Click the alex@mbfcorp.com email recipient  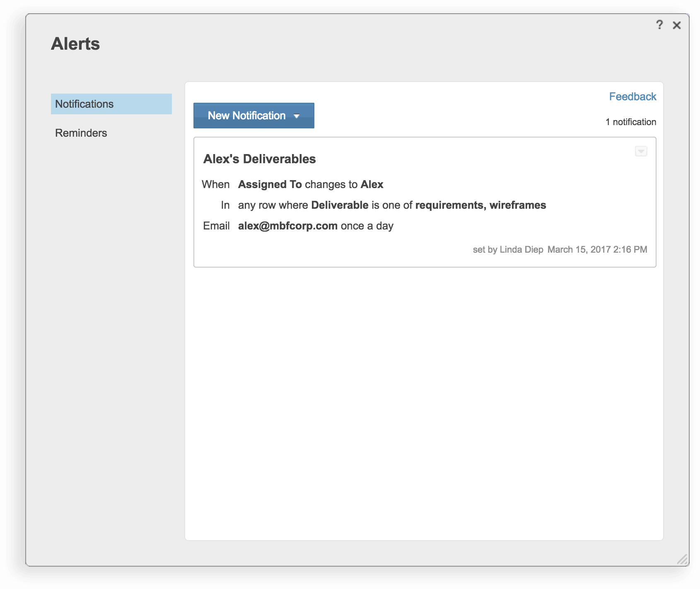[287, 226]
